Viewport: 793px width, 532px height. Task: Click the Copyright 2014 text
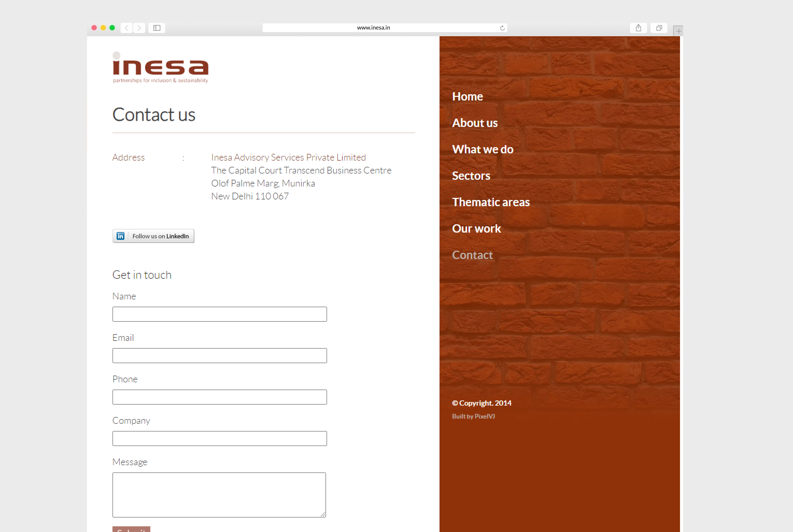tap(481, 403)
